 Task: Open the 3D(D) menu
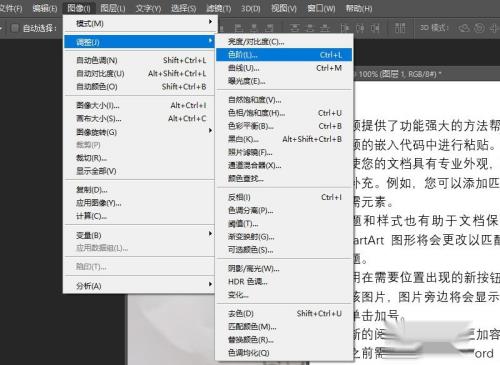251,8
